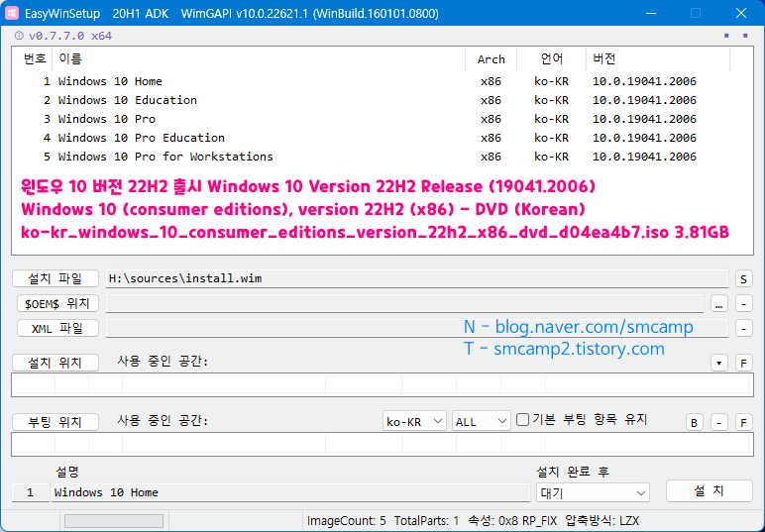Image resolution: width=765 pixels, height=532 pixels.
Task: Click 속성: 0x8 RP_FIX status text
Action: [x=512, y=521]
